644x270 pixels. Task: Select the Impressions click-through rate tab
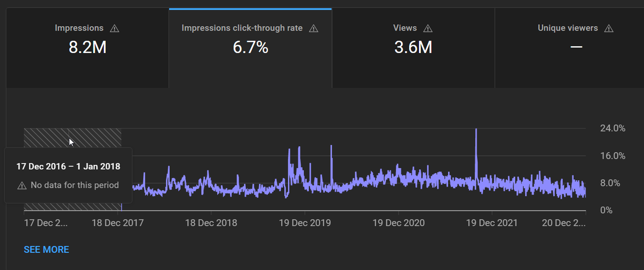click(x=250, y=48)
